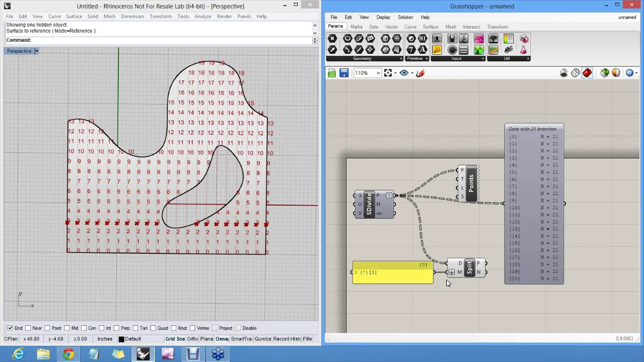644x362 pixels.
Task: Open the Grasshopper file browser icon
Action: 332,73
